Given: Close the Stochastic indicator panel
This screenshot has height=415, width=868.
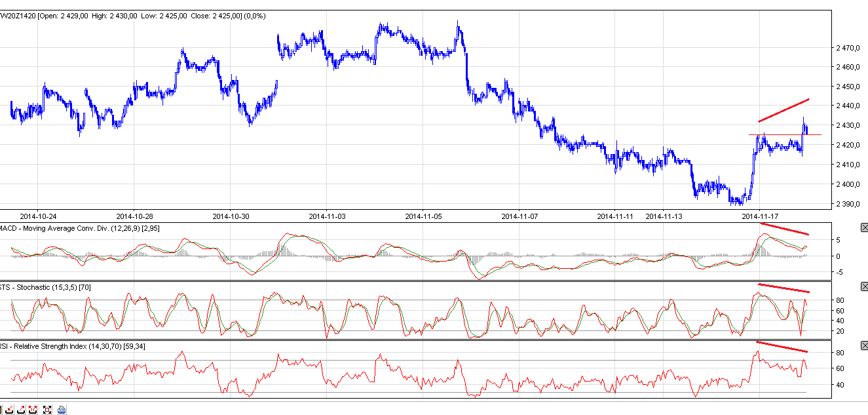Looking at the screenshot, I should click(x=863, y=287).
